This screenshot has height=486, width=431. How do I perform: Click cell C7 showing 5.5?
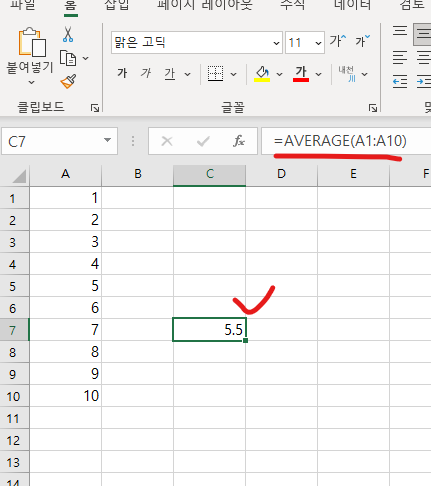pyautogui.click(x=210, y=330)
